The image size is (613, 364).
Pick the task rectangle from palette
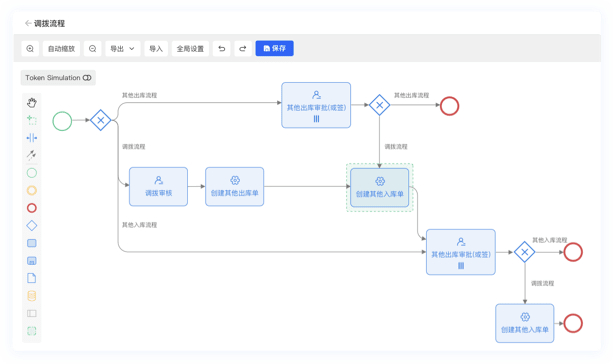tap(32, 243)
